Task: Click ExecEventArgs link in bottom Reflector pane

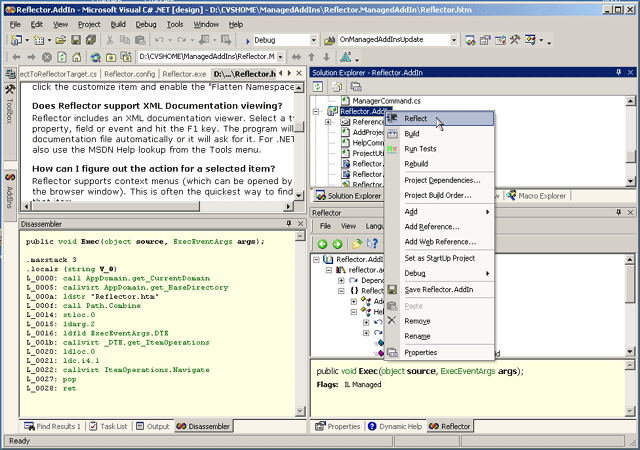Action: [x=468, y=371]
